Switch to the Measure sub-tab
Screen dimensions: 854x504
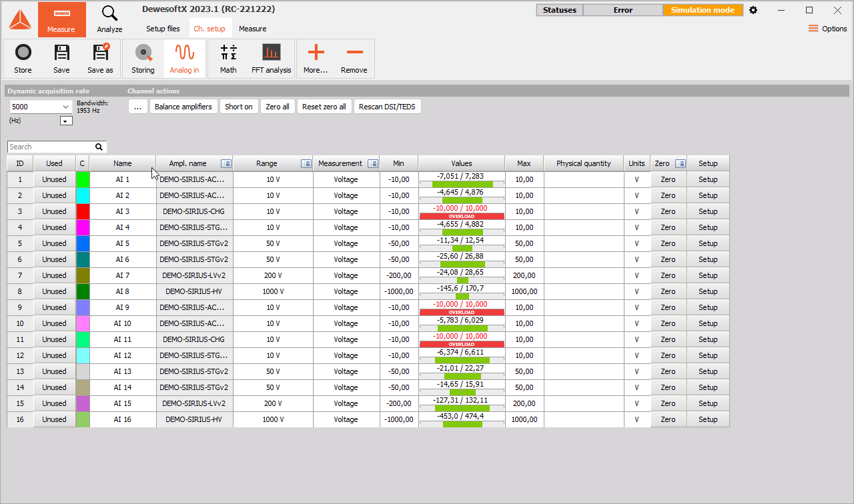253,29
